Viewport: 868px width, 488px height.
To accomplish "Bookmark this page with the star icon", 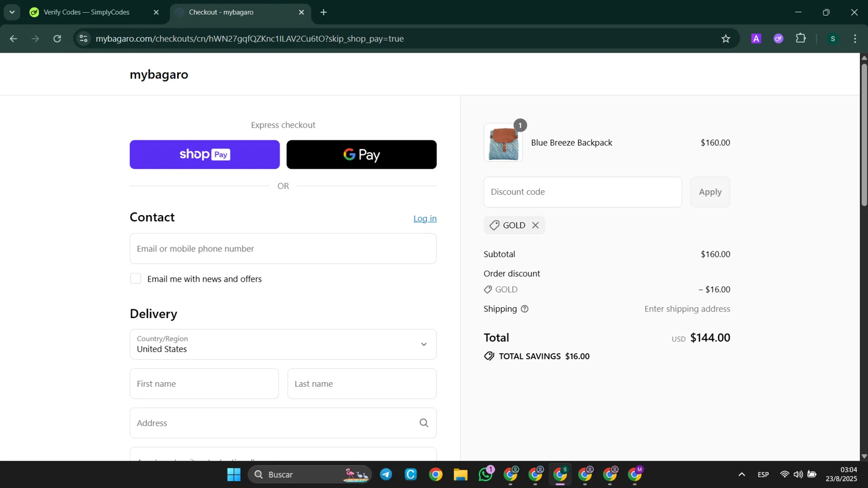I will (726, 39).
